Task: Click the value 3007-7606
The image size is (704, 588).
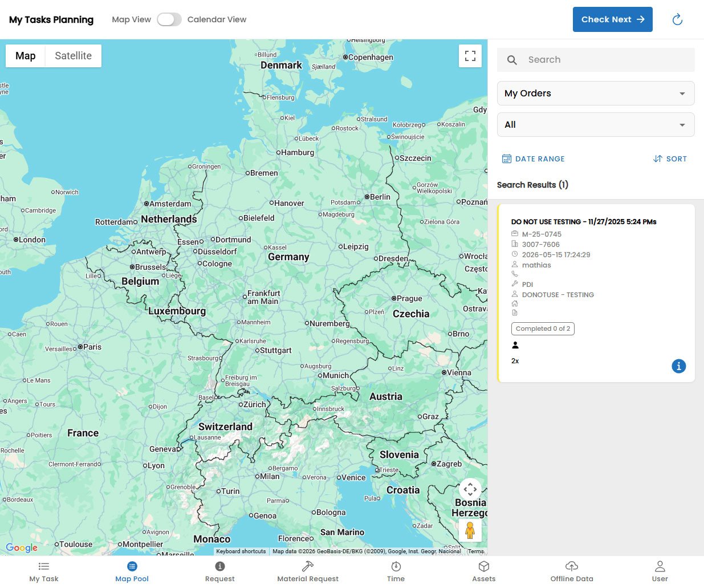Action: 541,245
